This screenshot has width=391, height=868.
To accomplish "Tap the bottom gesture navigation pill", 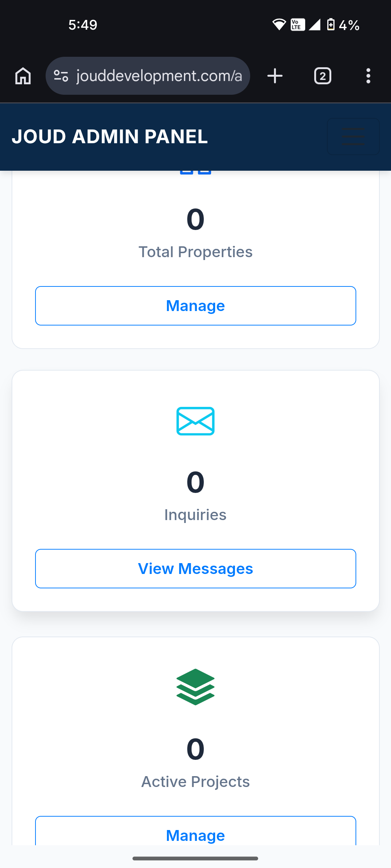I will [195, 858].
